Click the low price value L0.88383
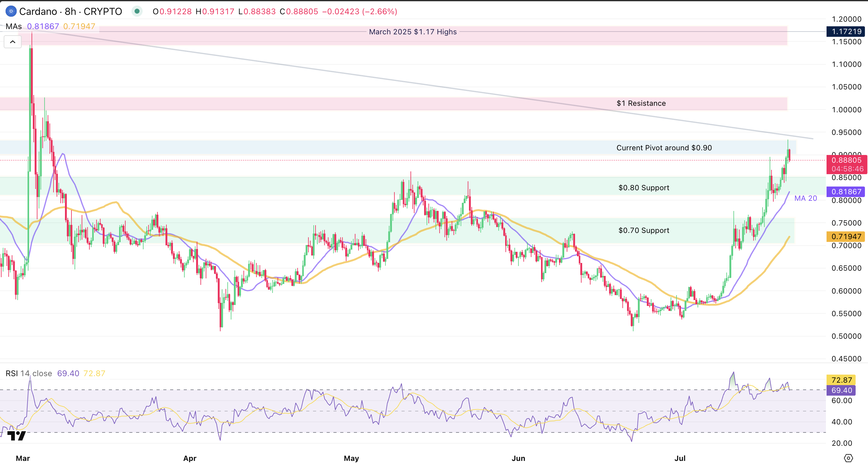 257,11
